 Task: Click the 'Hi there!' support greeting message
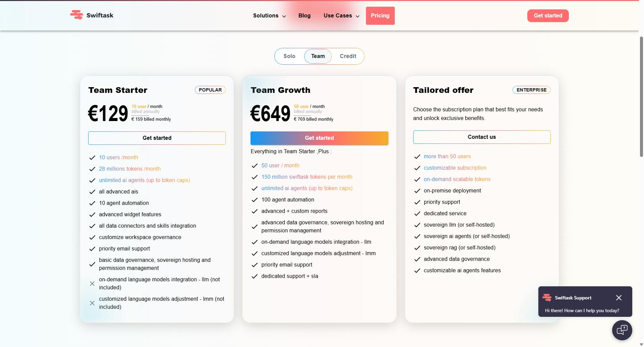tap(583, 310)
